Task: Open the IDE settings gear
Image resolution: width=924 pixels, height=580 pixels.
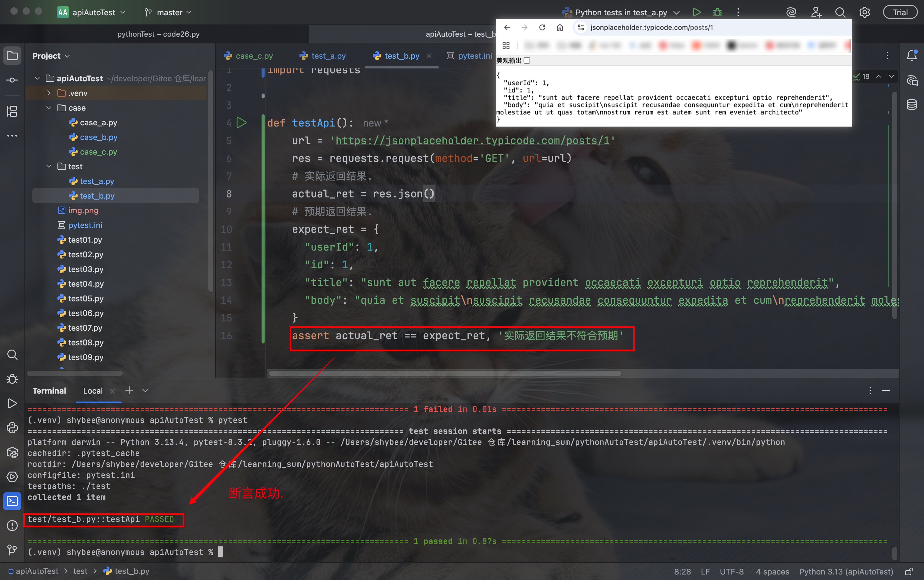Action: pyautogui.click(x=864, y=12)
